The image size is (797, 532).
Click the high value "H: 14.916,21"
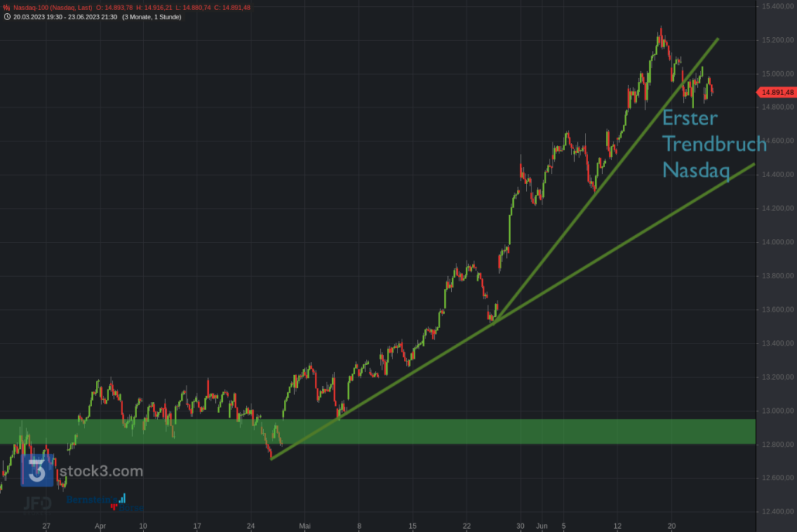coord(154,8)
